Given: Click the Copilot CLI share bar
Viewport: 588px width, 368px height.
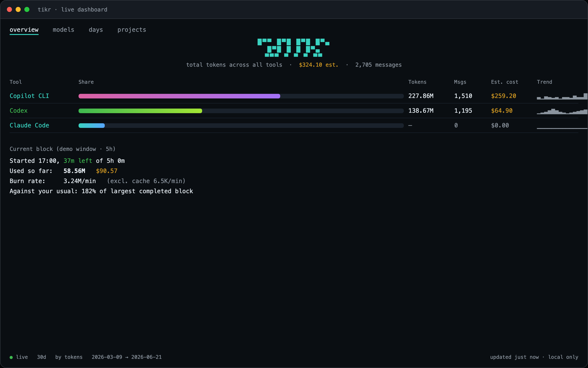Looking at the screenshot, I should pos(241,96).
